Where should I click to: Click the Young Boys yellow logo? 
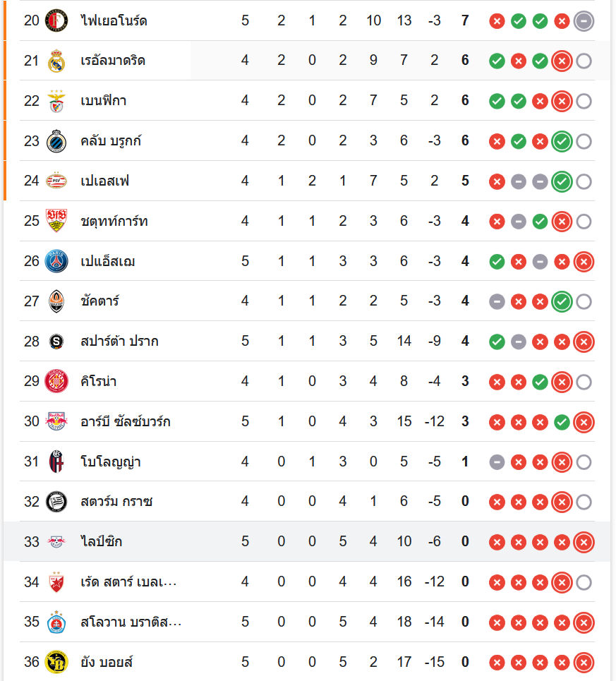(56, 663)
